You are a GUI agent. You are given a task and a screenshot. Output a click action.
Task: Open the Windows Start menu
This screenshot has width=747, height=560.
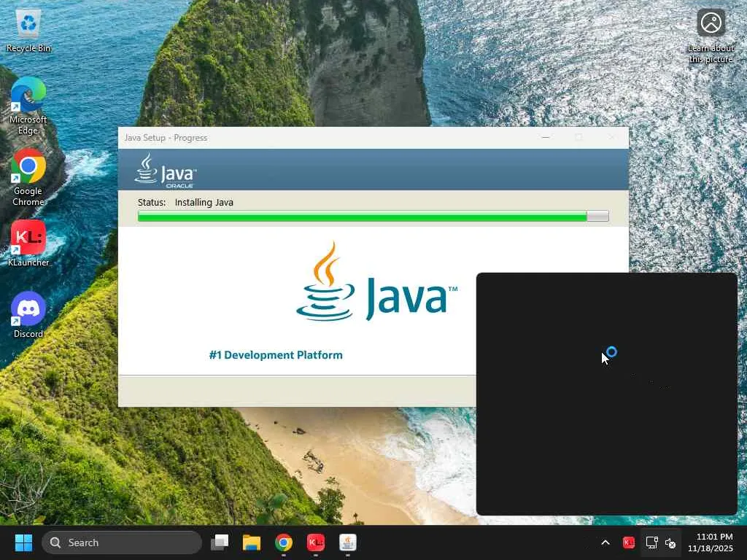pos(23,542)
